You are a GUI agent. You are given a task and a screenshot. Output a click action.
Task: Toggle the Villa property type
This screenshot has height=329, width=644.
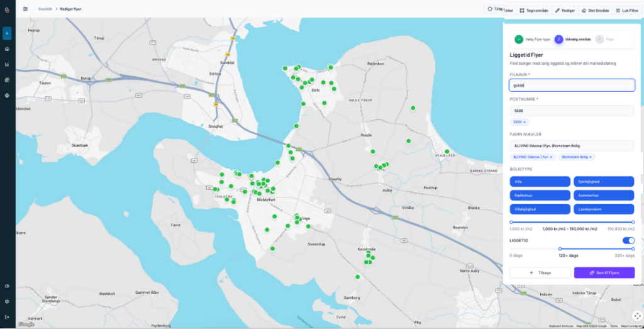540,181
